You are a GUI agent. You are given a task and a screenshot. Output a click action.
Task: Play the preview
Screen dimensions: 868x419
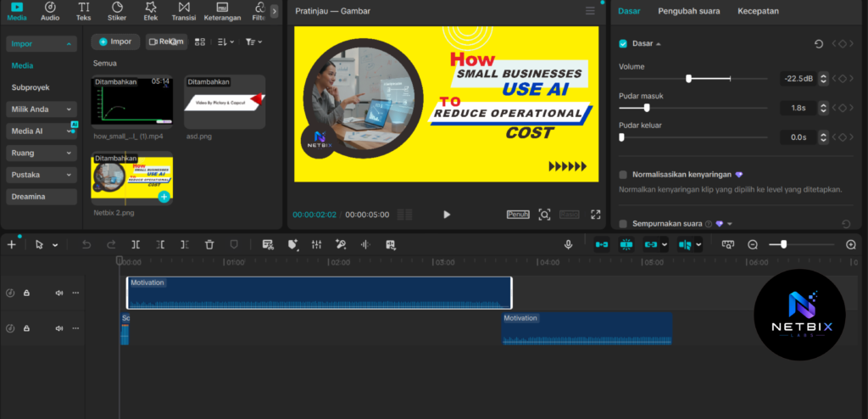pos(447,215)
